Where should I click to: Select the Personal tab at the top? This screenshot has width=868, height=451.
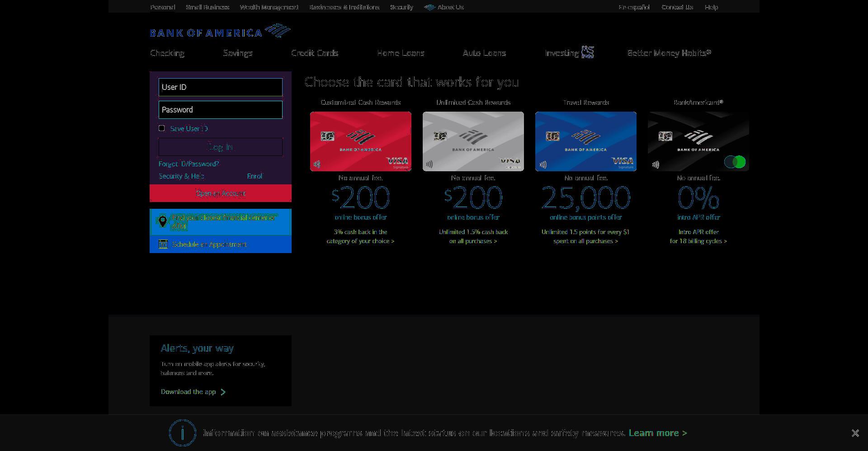tap(163, 7)
